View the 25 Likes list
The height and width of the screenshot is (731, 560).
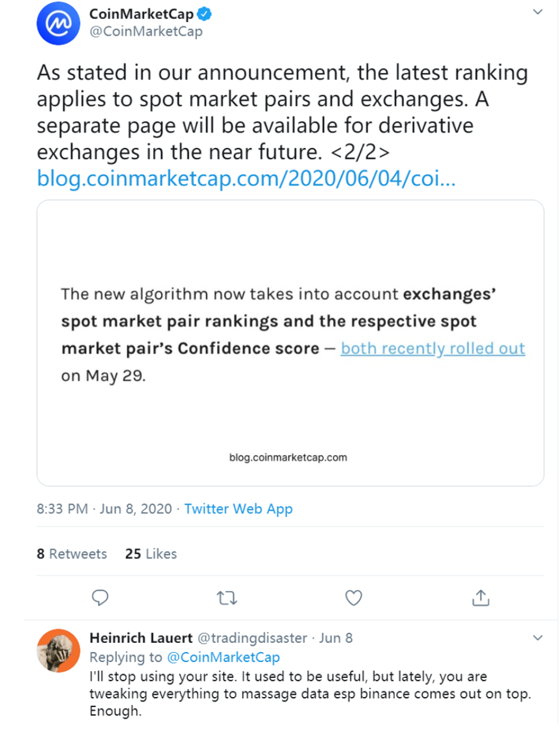pyautogui.click(x=151, y=554)
